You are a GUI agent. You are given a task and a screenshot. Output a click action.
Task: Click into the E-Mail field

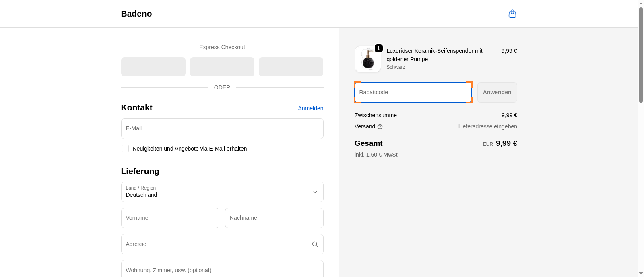[x=222, y=129]
